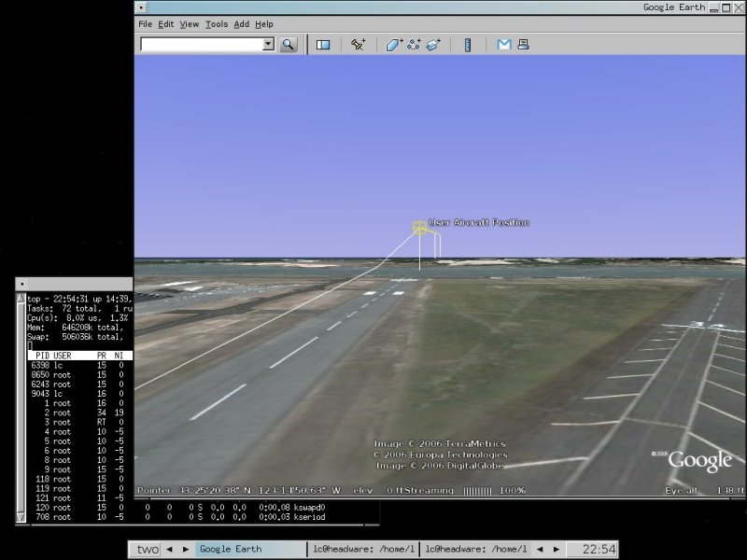The image size is (747, 560).
Task: Click the Pointer coordinates in status bar
Action: tap(239, 491)
